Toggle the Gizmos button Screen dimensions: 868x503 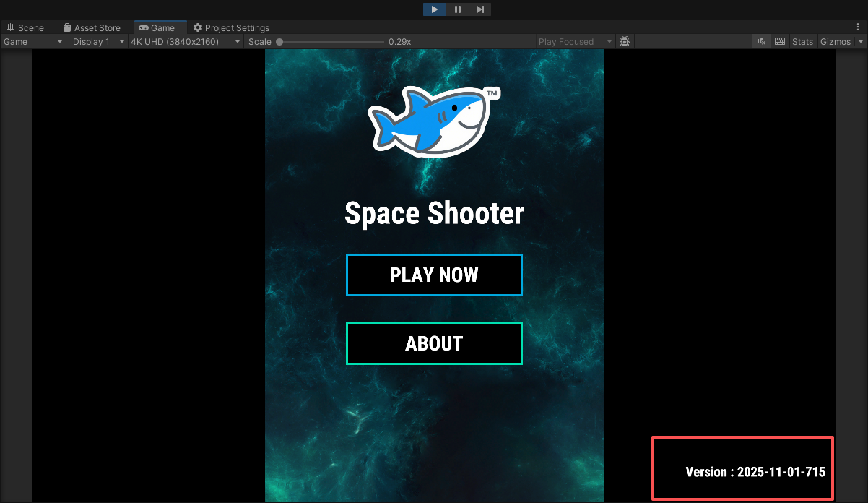point(836,42)
